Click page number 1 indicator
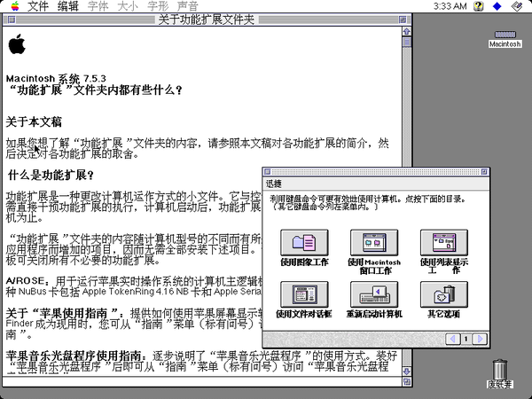This screenshot has height=399, width=532. [x=466, y=339]
